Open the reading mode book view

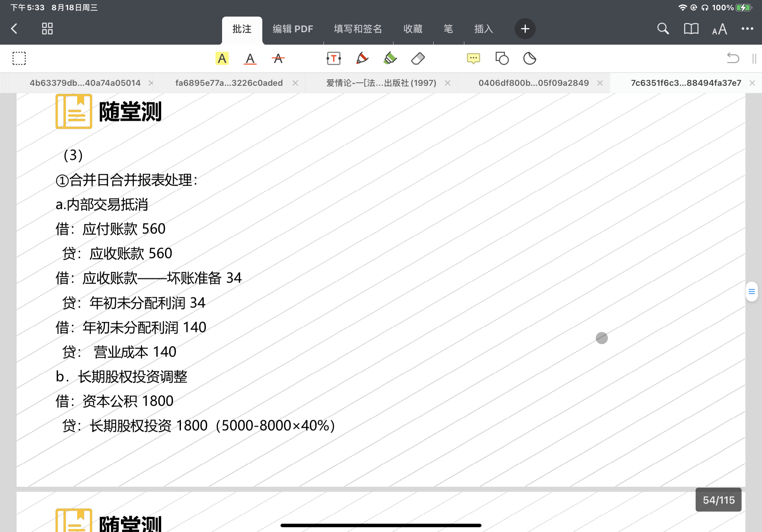[691, 29]
